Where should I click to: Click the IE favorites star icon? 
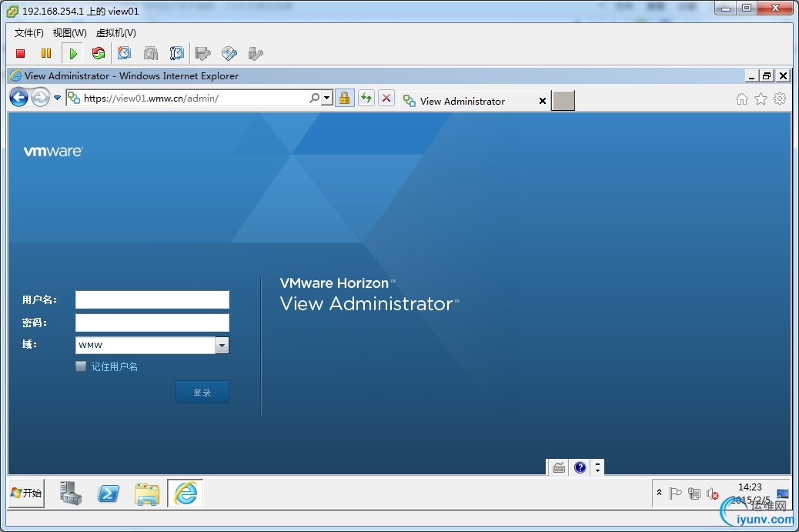click(761, 99)
